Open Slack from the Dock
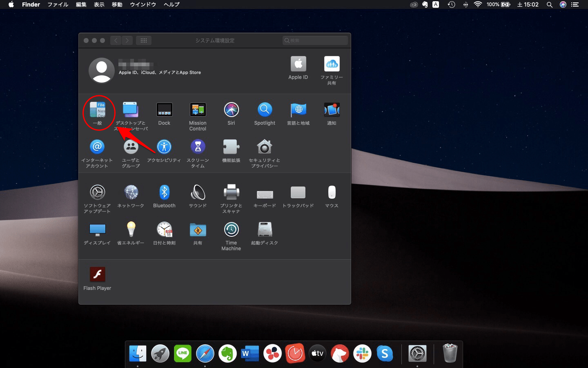Screen dimensions: 588x368 pyautogui.click(x=362, y=353)
